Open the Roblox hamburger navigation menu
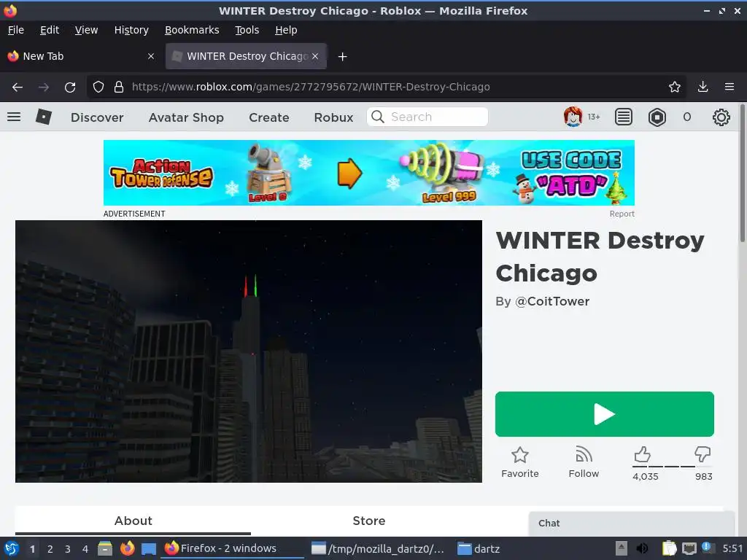 point(14,117)
